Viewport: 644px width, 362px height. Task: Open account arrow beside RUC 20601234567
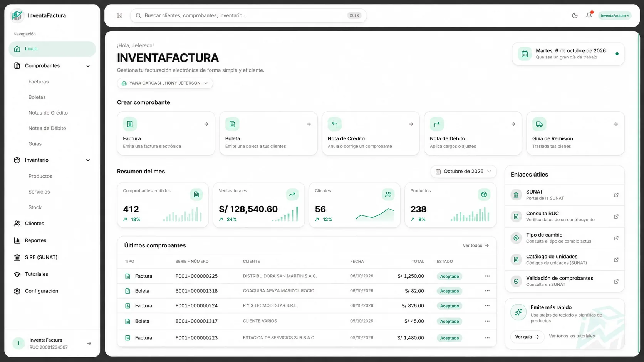point(89,344)
